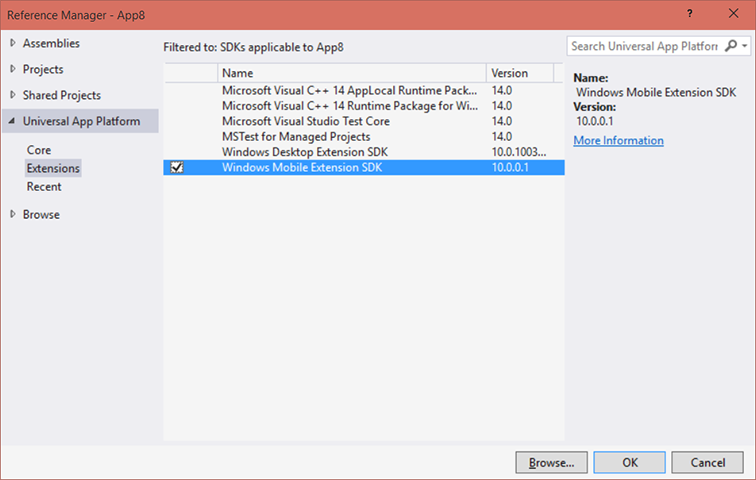756x480 pixels.
Task: Close the Reference Manager dialog
Action: tap(733, 13)
